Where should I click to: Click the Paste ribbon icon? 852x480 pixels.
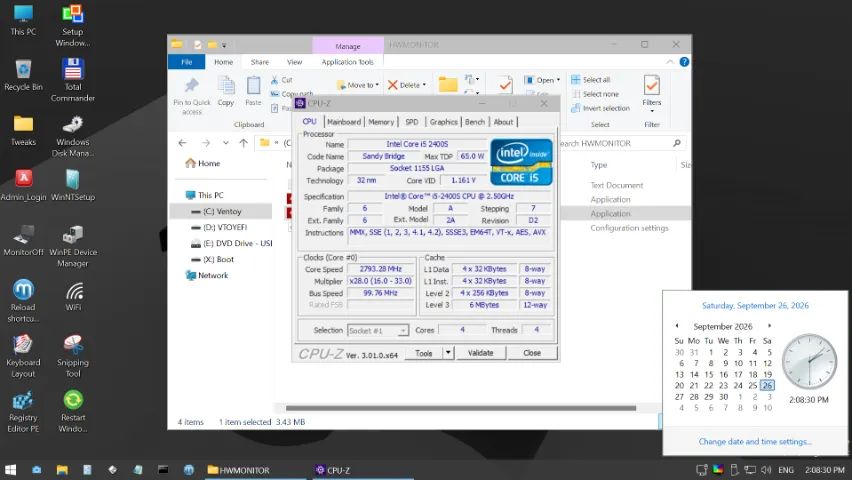point(253,91)
